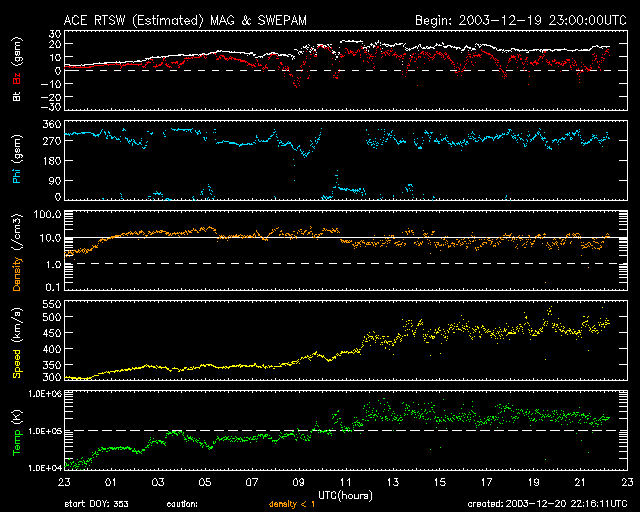Click the '-10' tick on the Bt Bz axis
Viewport: 640px width, 512px height.
tap(50, 84)
